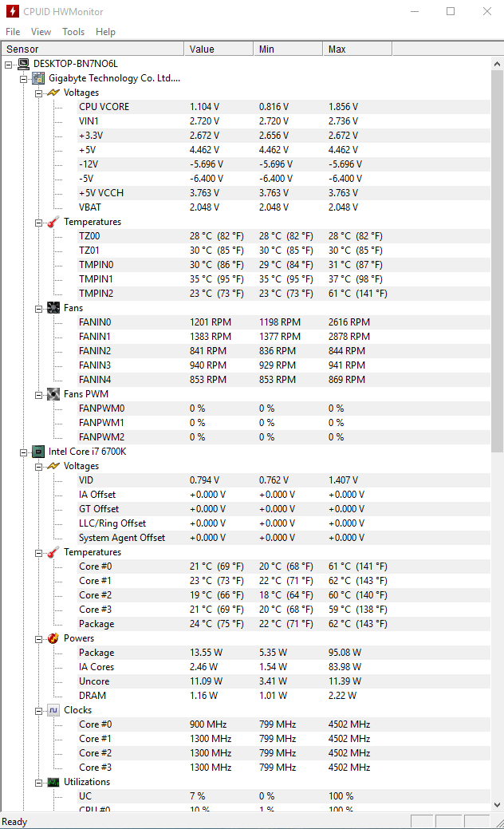
Task: Click the Gigabyte motherboard icon
Action: pyautogui.click(x=38, y=78)
